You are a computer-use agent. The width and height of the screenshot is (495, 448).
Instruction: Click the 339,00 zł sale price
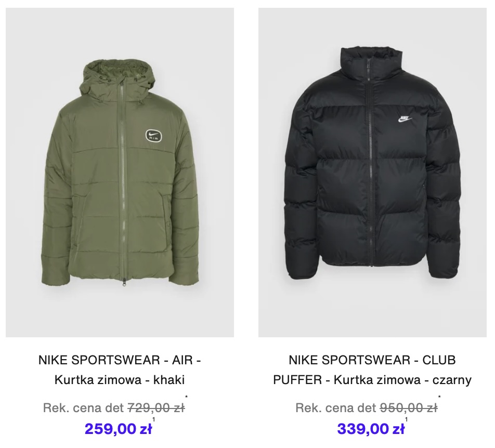pyautogui.click(x=371, y=429)
